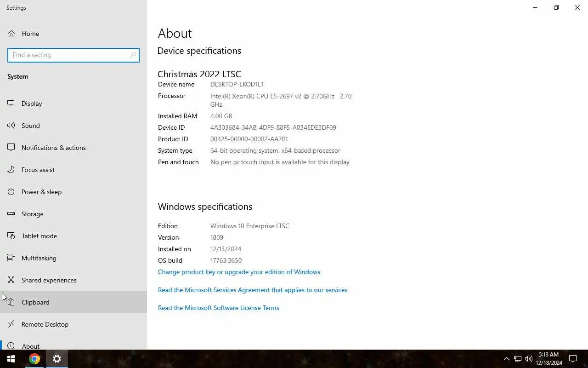The height and width of the screenshot is (368, 588).
Task: Select Clipboard label
Action: pyautogui.click(x=35, y=302)
